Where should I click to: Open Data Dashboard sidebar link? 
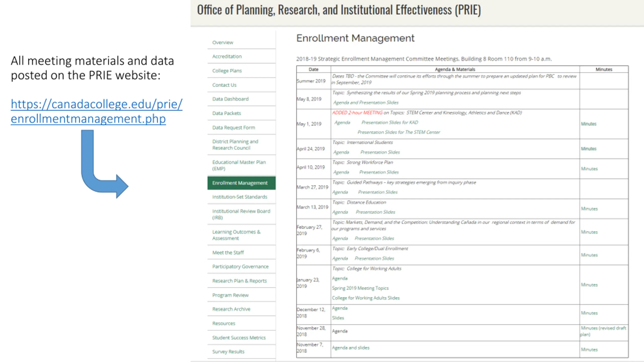(230, 99)
